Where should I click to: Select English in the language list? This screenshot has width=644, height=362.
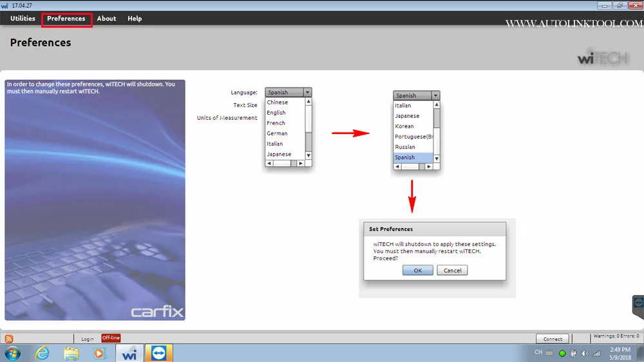pyautogui.click(x=276, y=113)
